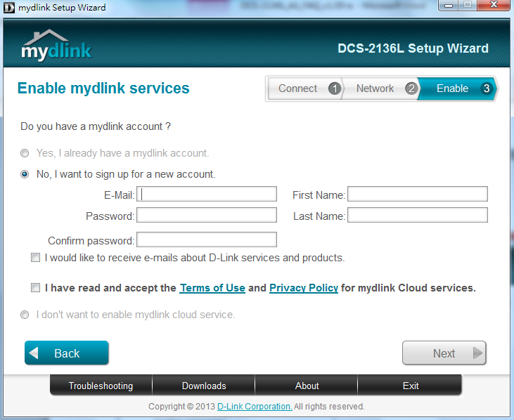The height and width of the screenshot is (420, 514).
Task: Accept the Terms of Use checkbox
Action: point(36,288)
